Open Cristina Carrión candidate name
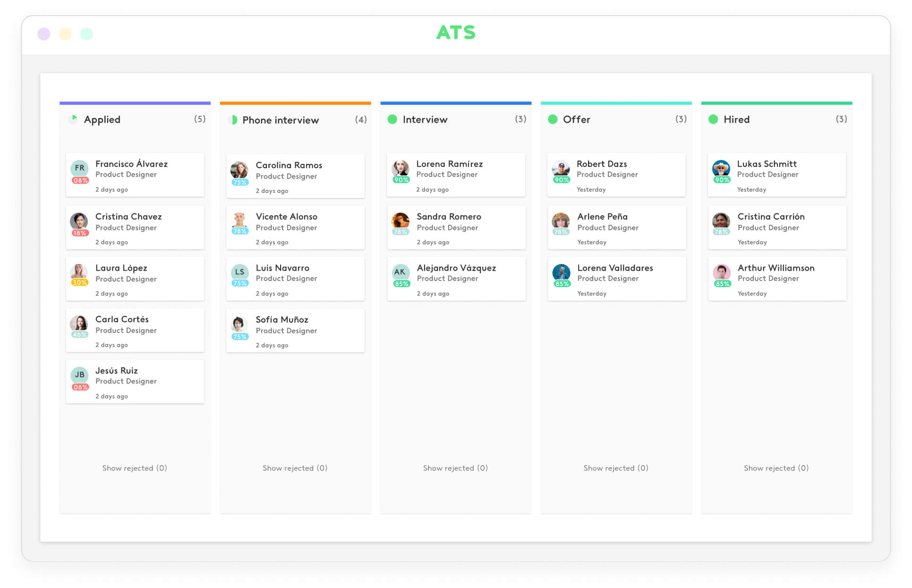 coord(771,217)
